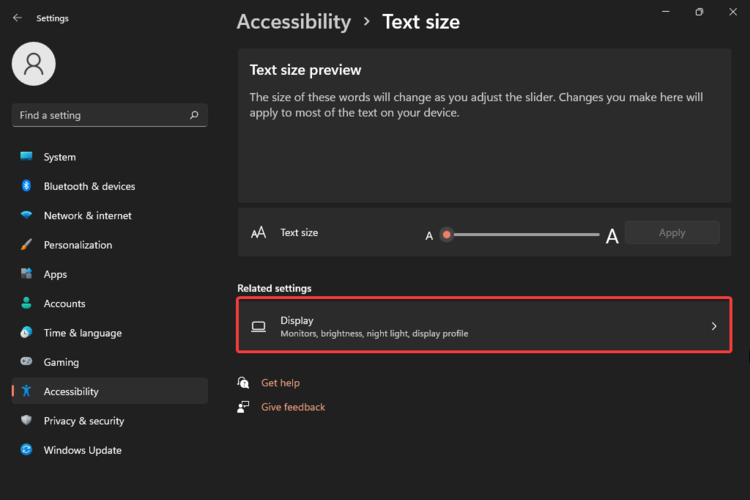Image resolution: width=750 pixels, height=500 pixels.
Task: Open Network & internet settings
Action: [x=87, y=215]
